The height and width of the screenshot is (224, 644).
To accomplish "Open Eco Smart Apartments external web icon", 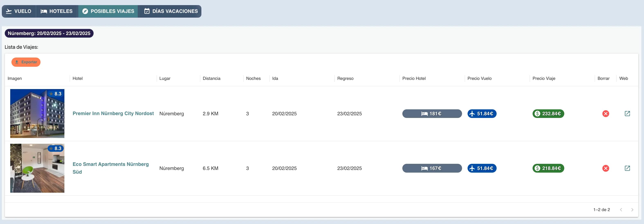I will tap(627, 168).
